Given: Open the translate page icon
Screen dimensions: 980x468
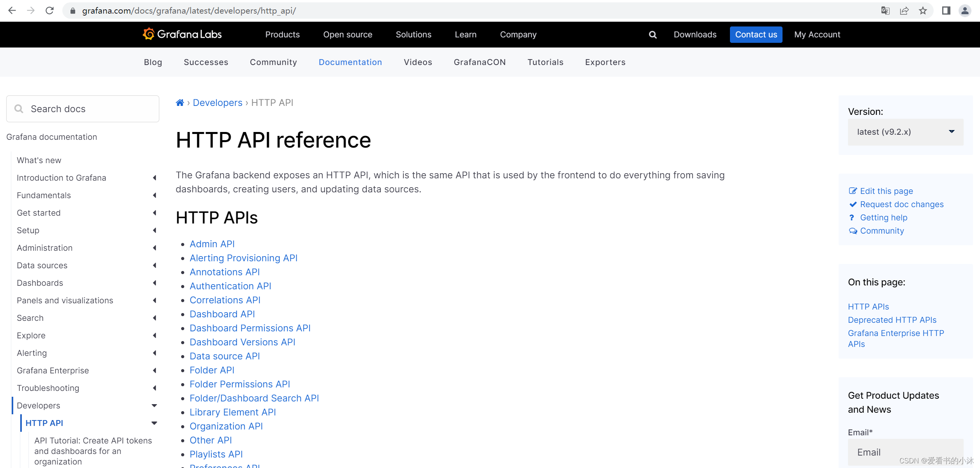Looking at the screenshot, I should click(x=885, y=11).
